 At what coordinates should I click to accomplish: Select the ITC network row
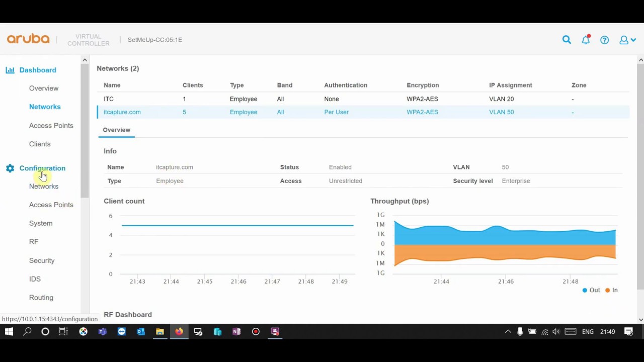(x=363, y=99)
